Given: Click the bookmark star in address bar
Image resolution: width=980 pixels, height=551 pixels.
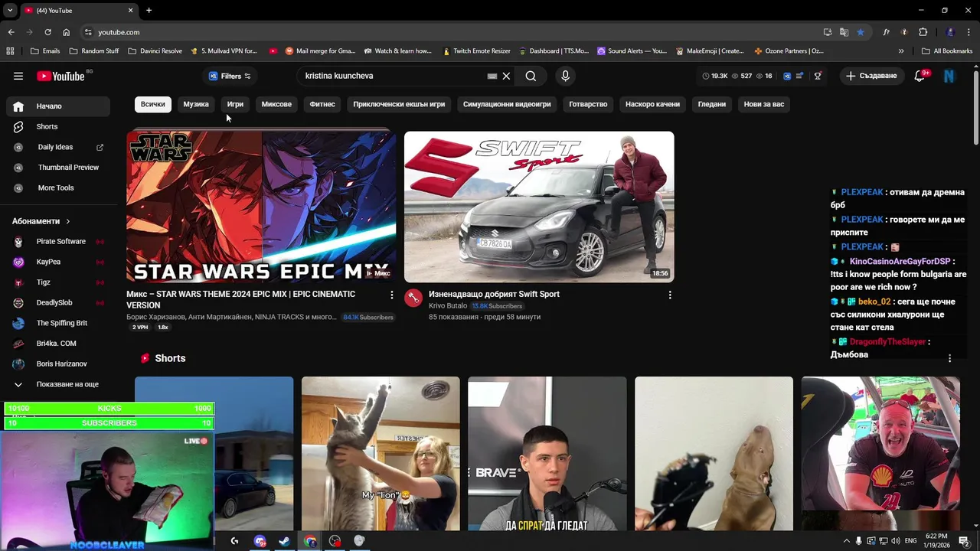Looking at the screenshot, I should pos(861,32).
